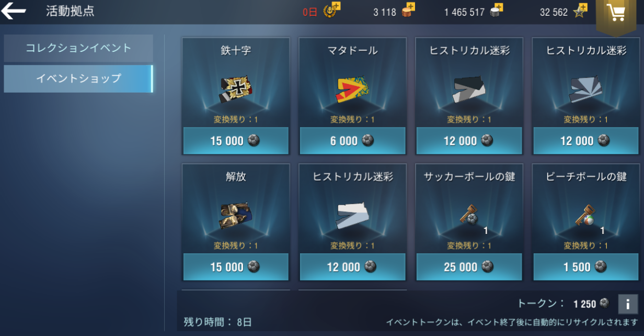Select the 解放 camouflage item image

tap(235, 216)
